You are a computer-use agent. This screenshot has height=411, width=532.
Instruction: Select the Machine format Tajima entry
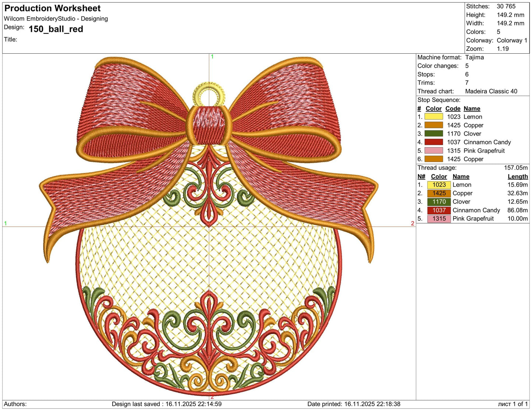coord(475,57)
